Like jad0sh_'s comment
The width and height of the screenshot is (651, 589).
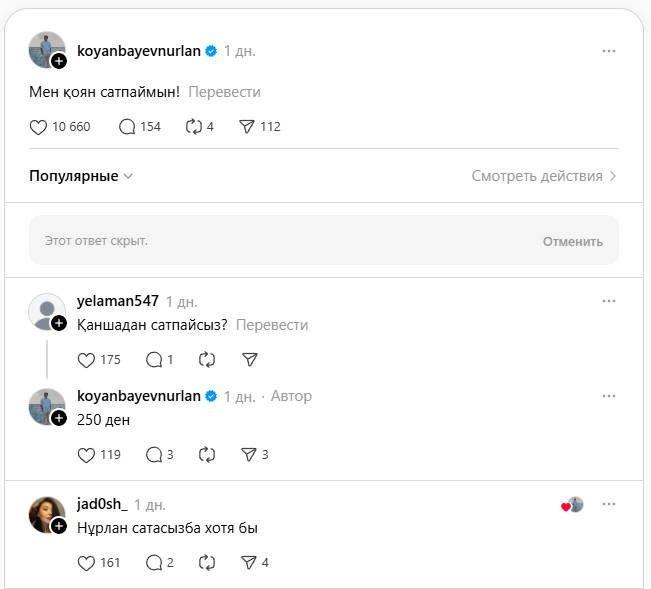pyautogui.click(x=86, y=562)
